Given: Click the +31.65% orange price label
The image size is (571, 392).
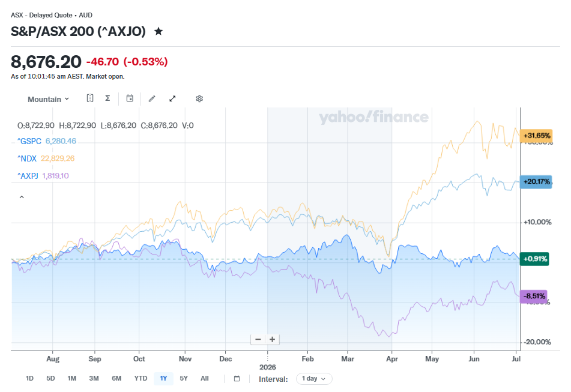Looking at the screenshot, I should point(536,136).
